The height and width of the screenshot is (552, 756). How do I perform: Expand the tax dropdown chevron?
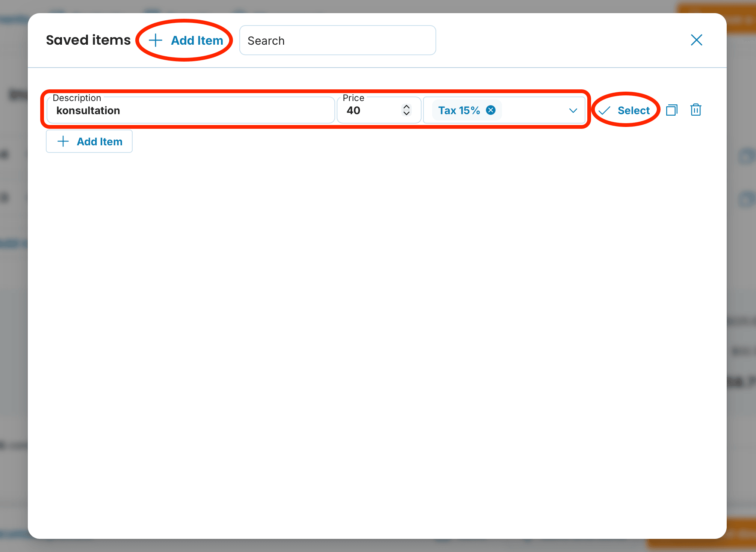point(573,110)
